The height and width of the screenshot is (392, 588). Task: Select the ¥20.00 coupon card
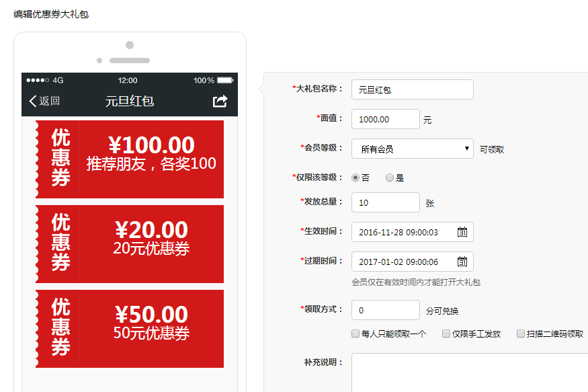[130, 244]
